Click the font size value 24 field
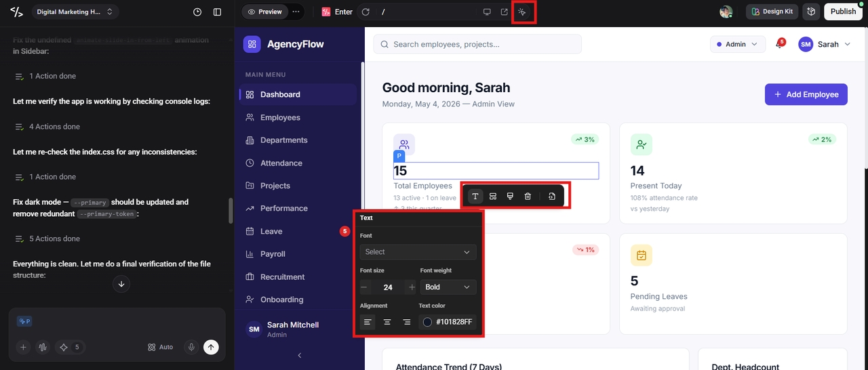868x370 pixels. tap(388, 287)
